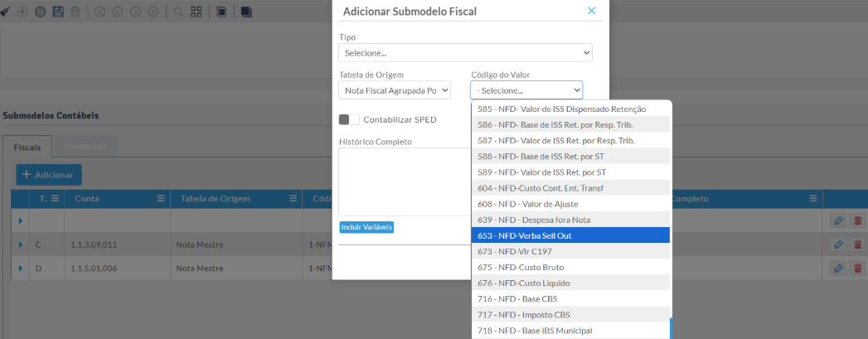The width and height of the screenshot is (868, 339).
Task: Click the Incluir Variáveis button
Action: click(366, 227)
